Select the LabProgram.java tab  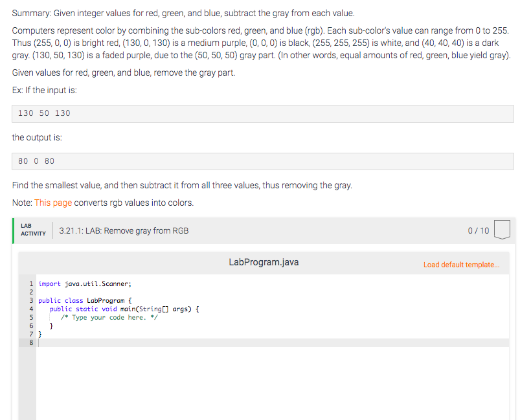tap(263, 263)
